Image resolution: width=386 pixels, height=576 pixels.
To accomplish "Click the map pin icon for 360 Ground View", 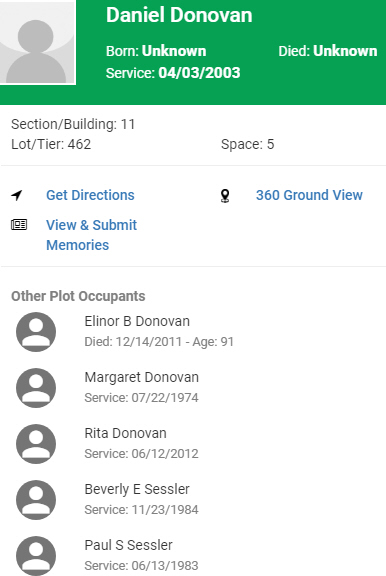I will click(x=225, y=195).
